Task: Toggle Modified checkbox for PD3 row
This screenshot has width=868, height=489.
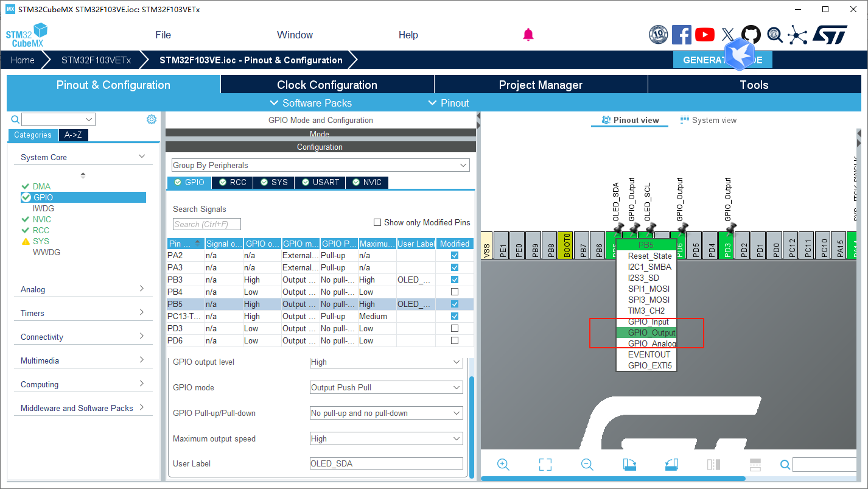Action: pyautogui.click(x=454, y=328)
